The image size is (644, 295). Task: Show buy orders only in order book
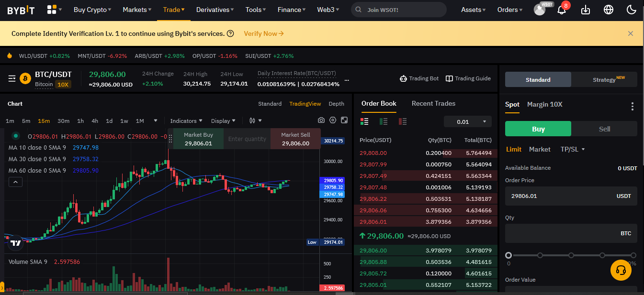(384, 121)
